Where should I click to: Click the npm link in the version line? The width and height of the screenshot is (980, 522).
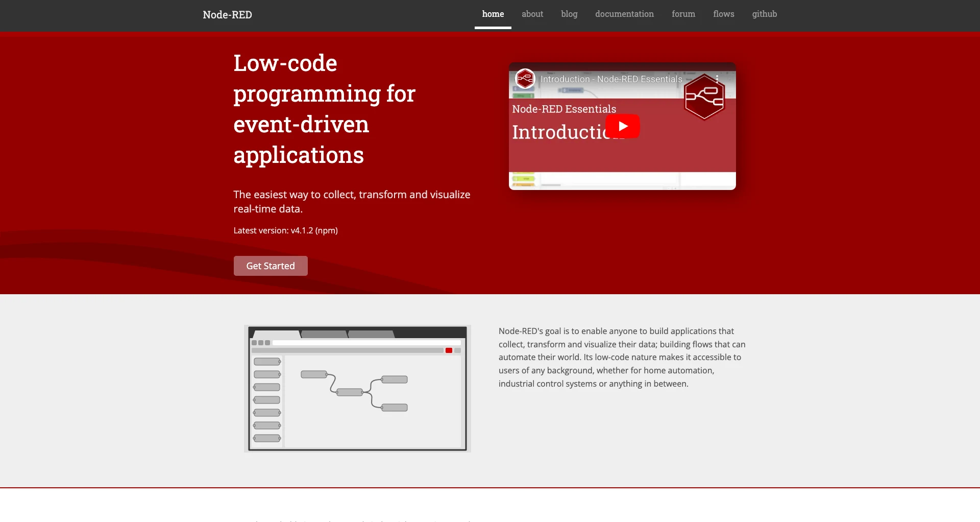[x=326, y=230]
